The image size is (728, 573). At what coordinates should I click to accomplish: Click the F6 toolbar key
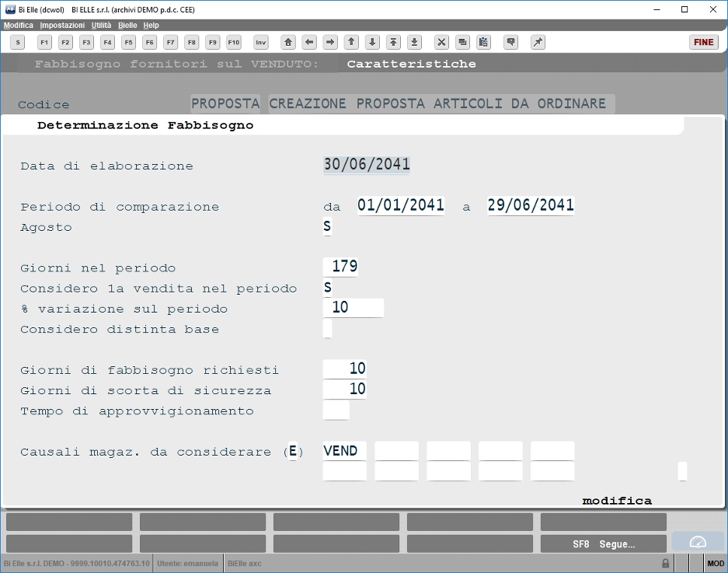[x=149, y=42]
